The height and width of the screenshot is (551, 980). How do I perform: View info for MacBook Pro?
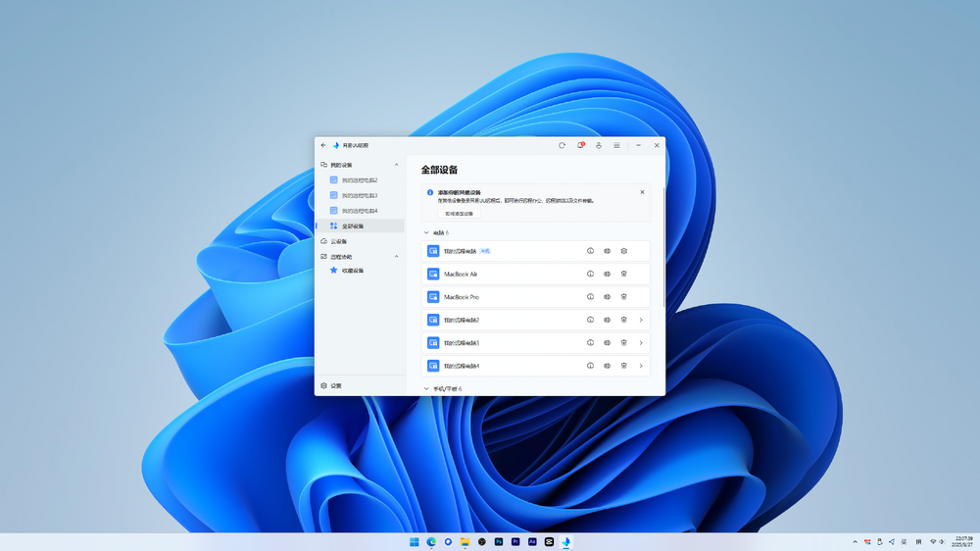(x=590, y=297)
